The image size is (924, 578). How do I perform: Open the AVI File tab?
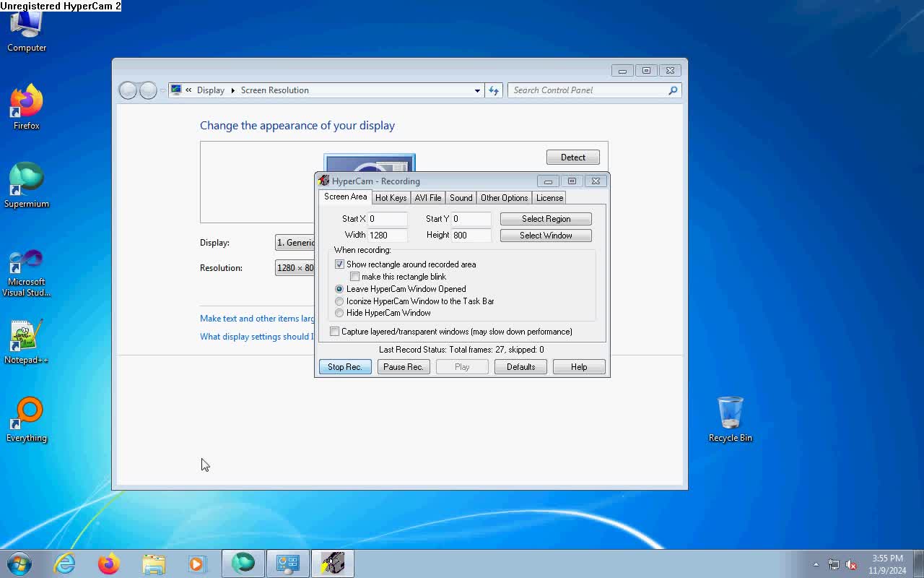pyautogui.click(x=428, y=198)
